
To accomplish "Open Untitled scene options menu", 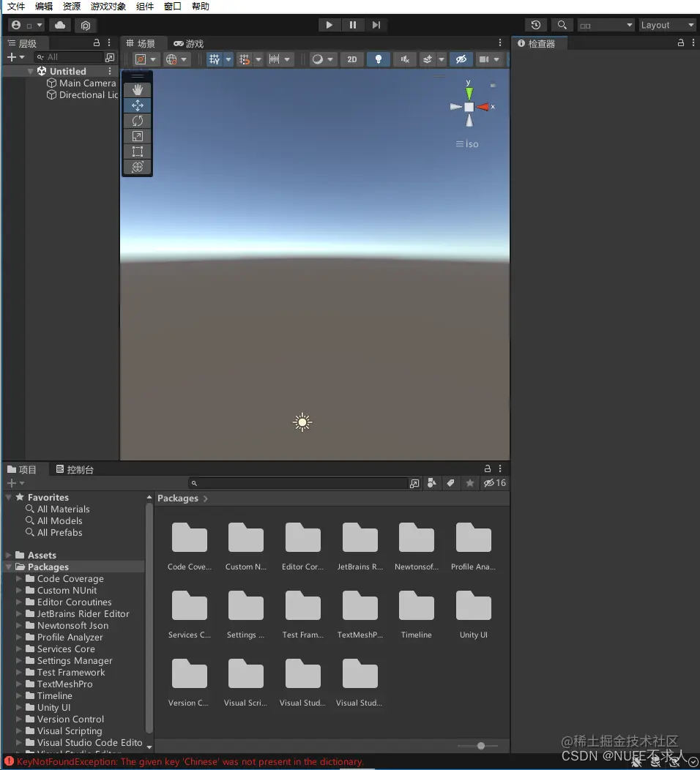I will click(x=110, y=71).
